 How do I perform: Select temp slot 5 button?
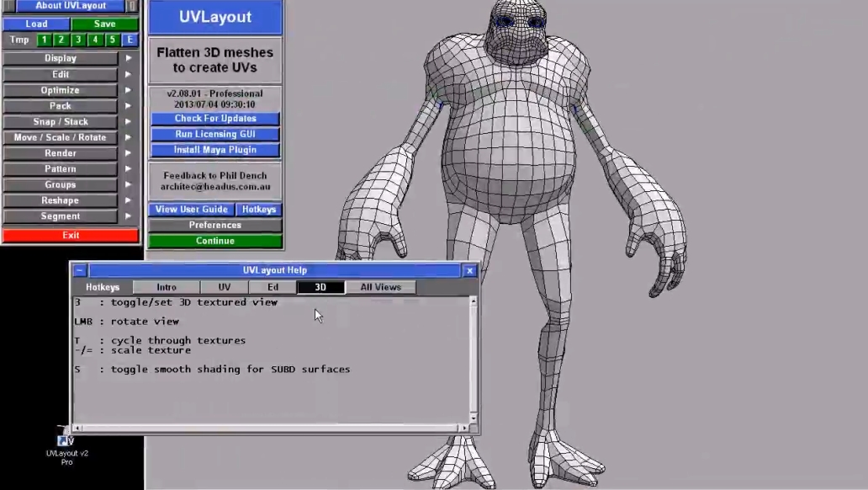113,40
